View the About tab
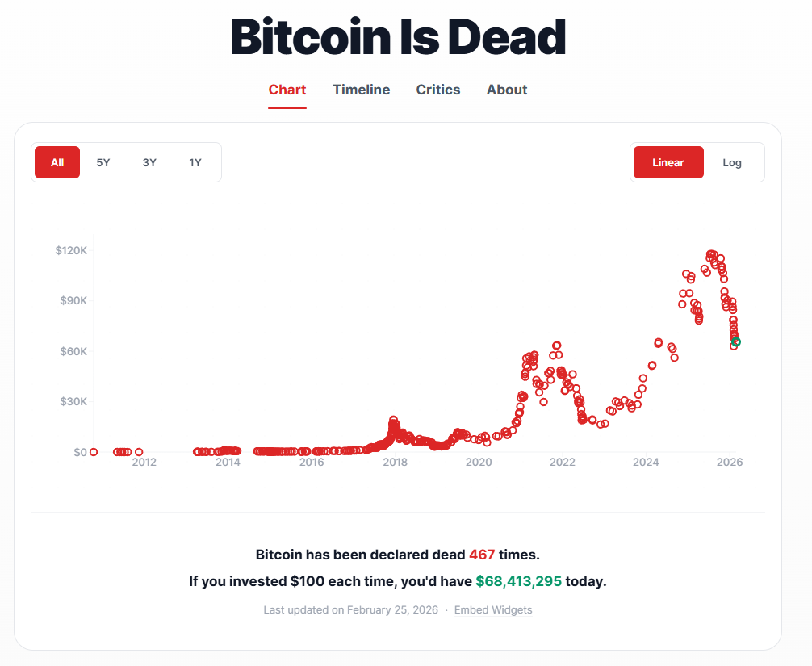Screen dimensions: 812x666 506,90
